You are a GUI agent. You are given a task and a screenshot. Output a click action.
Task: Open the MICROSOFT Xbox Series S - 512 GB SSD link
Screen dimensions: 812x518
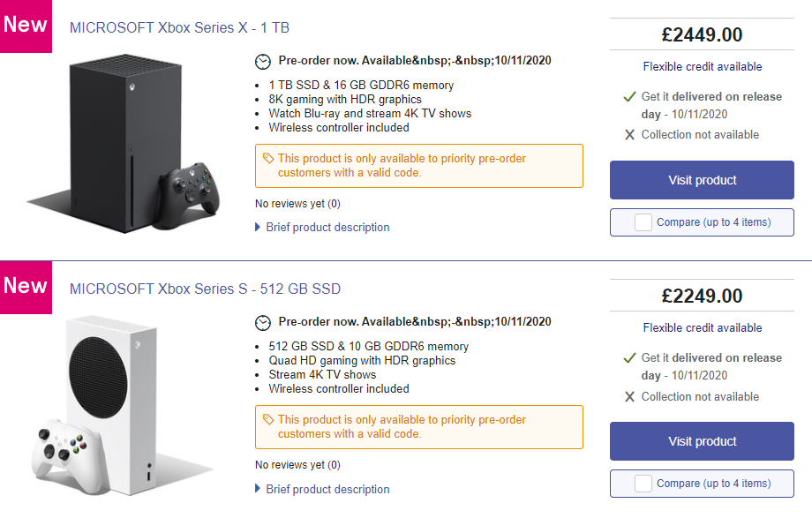[x=205, y=289]
